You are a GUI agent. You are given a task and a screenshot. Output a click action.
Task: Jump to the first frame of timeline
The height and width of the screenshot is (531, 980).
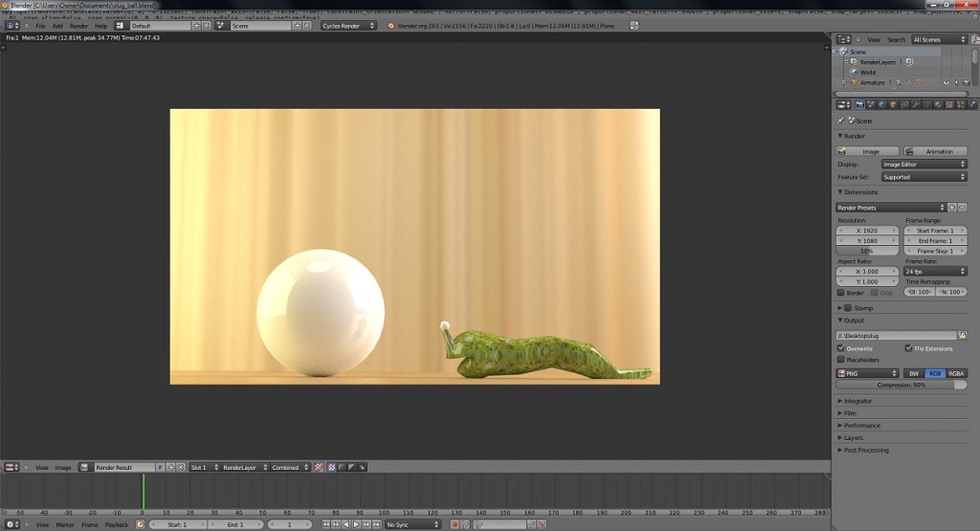tap(325, 524)
